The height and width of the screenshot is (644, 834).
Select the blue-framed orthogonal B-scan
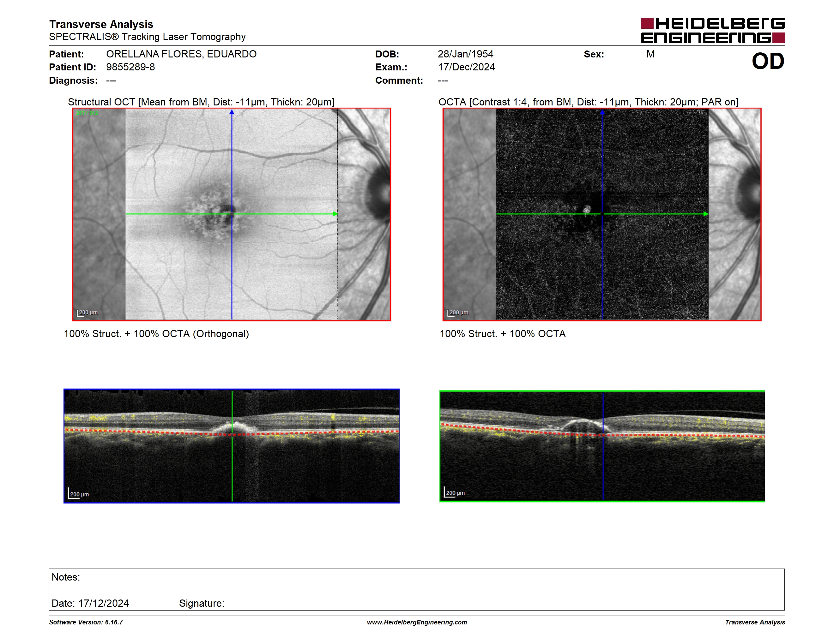(x=232, y=446)
